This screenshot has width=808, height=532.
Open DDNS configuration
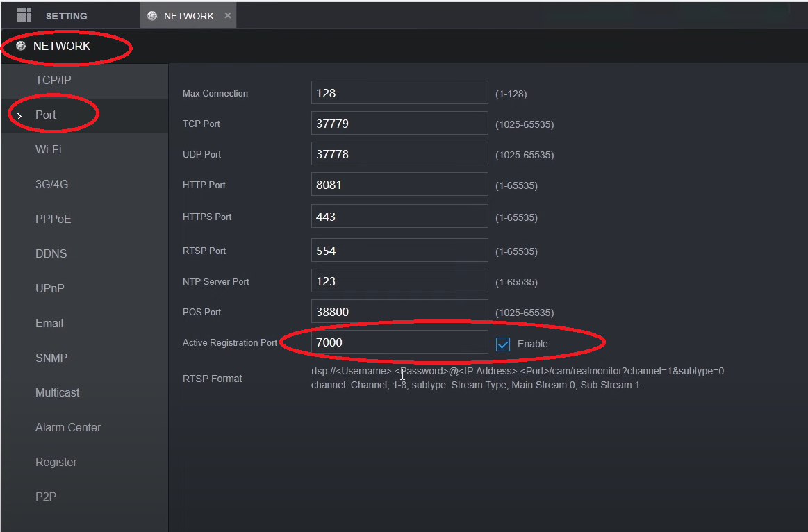pyautogui.click(x=51, y=254)
